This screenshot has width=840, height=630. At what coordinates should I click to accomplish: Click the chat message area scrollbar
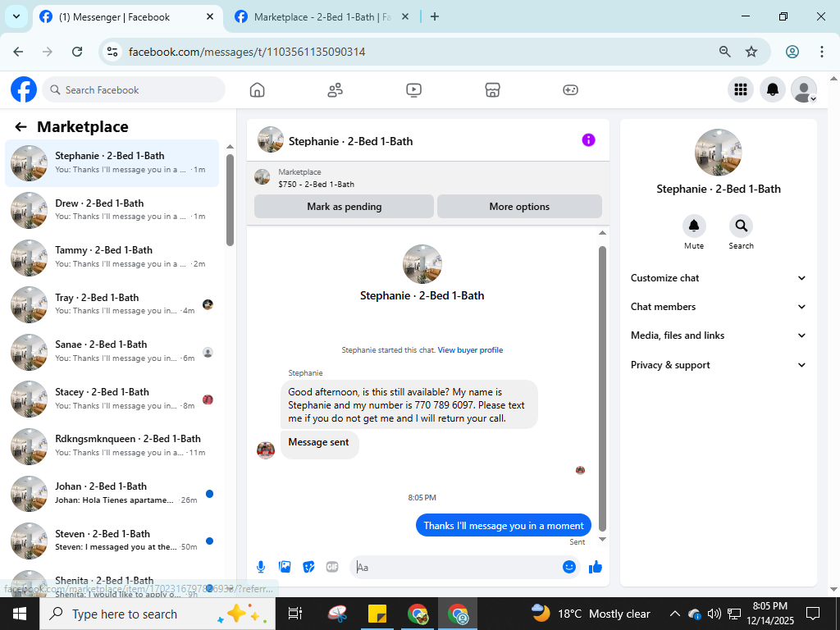coord(602,388)
